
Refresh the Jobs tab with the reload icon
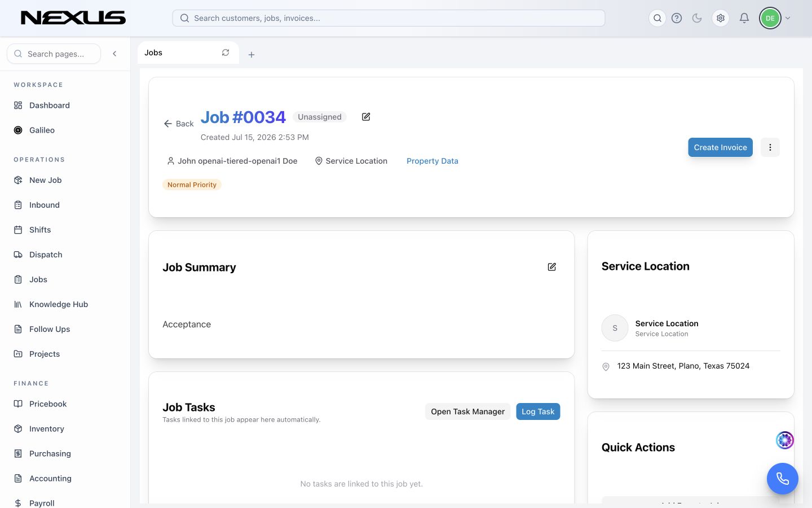226,52
